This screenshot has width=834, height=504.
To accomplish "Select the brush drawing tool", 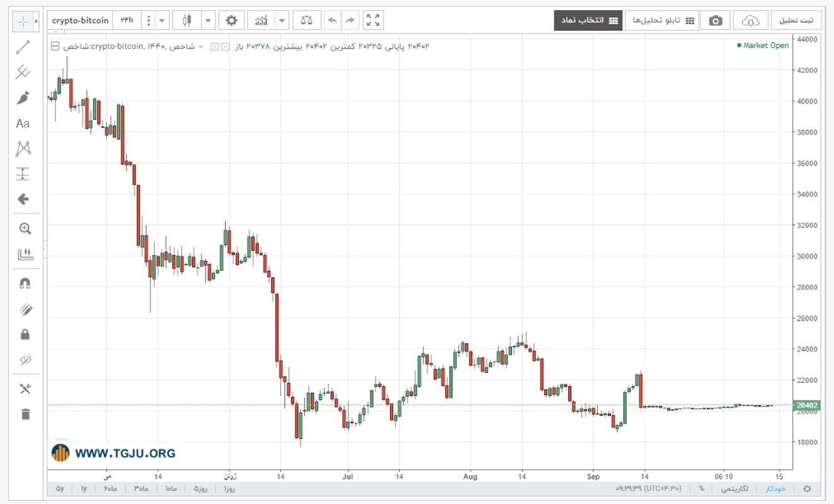I will [x=23, y=98].
